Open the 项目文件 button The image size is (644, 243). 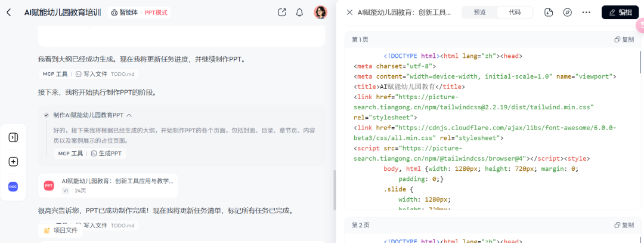pos(61,230)
